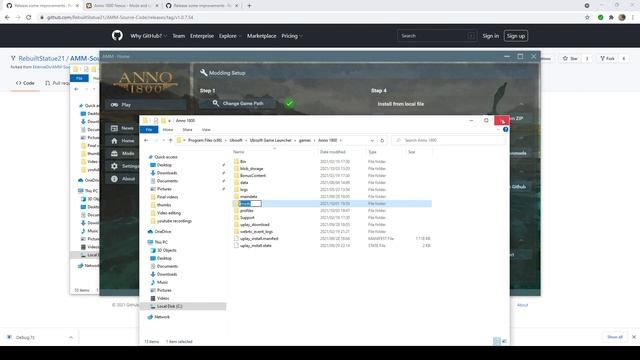Click the Search Anno 1800 field

coord(448,140)
